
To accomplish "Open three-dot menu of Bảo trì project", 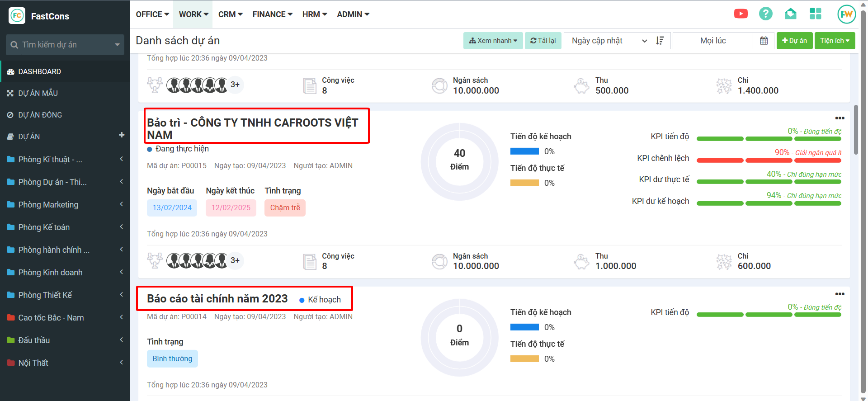I will [840, 118].
